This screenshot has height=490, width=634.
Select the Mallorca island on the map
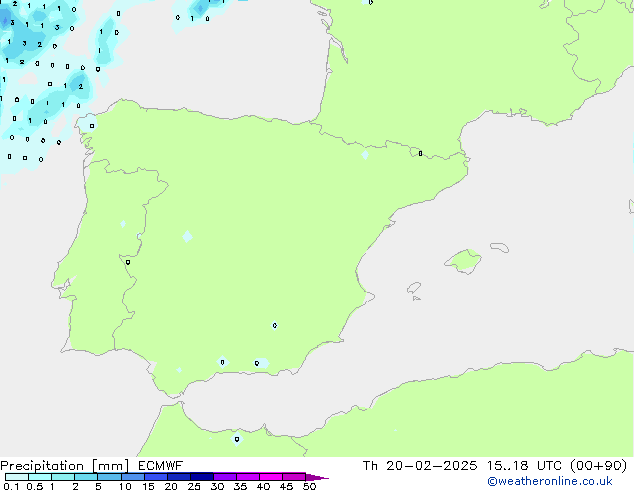464,261
